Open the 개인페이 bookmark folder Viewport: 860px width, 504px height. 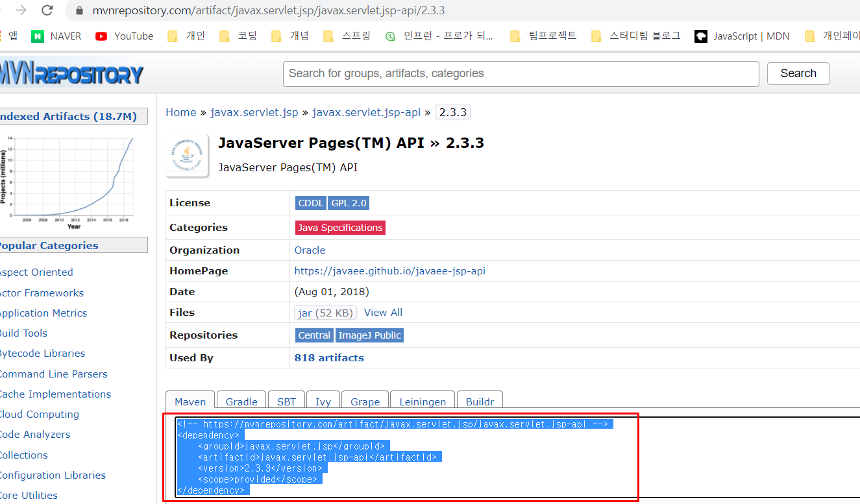(832, 36)
